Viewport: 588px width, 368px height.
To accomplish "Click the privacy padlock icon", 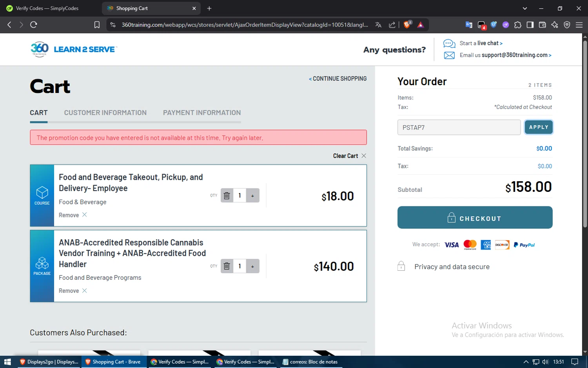I will pyautogui.click(x=401, y=266).
